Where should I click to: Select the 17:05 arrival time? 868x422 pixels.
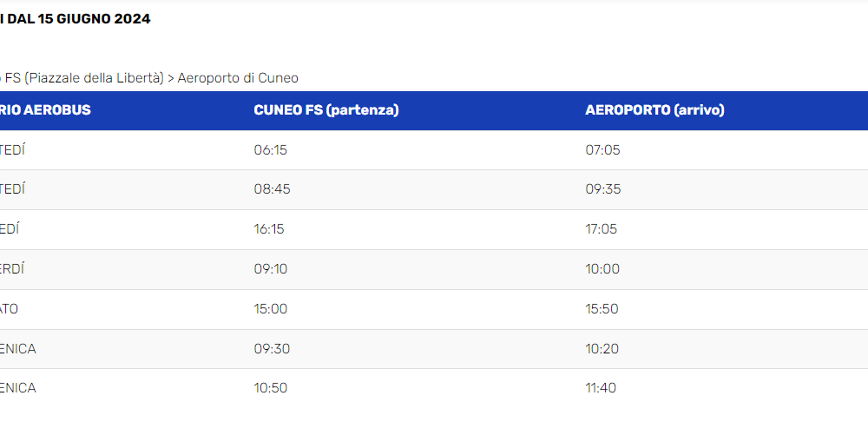(602, 229)
